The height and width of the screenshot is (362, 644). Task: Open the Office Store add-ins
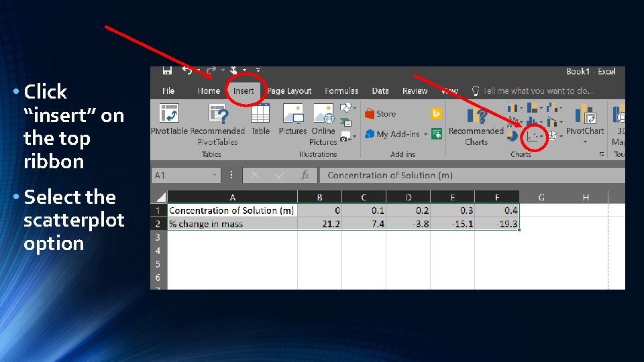tap(381, 114)
